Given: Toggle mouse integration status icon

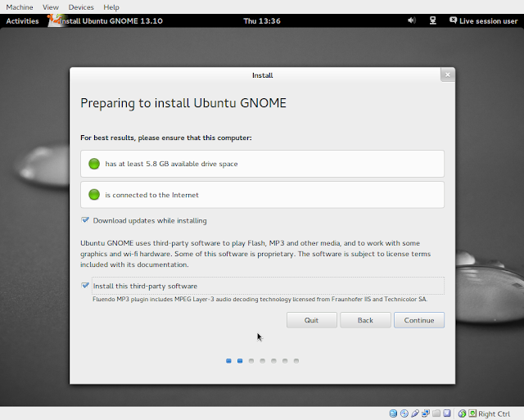Looking at the screenshot, I should (462, 413).
